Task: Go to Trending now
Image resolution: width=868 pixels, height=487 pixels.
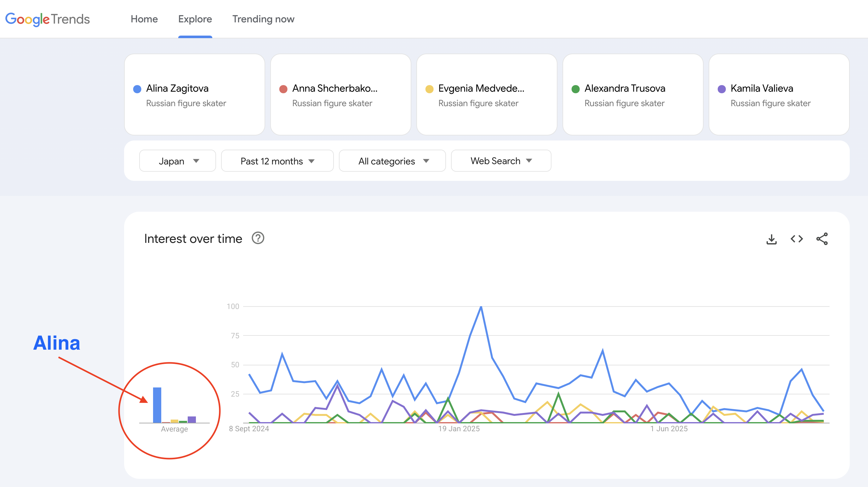Action: (263, 19)
